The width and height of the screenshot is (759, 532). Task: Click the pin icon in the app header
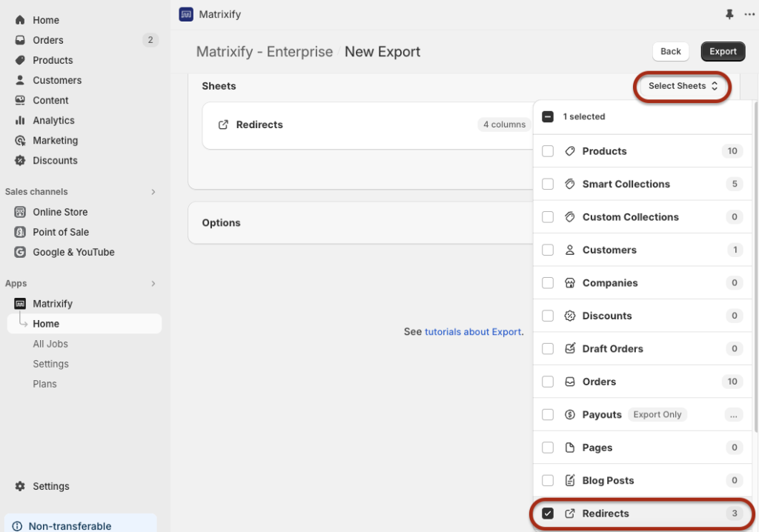729,14
